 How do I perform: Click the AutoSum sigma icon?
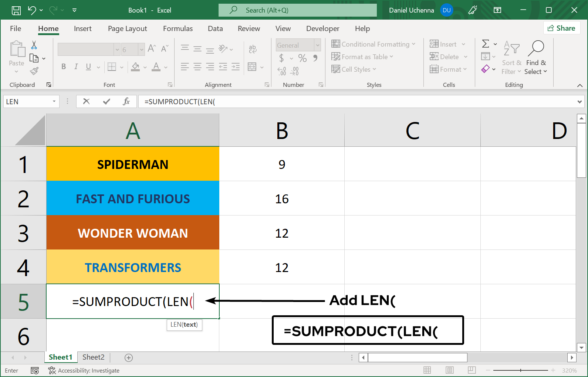486,44
